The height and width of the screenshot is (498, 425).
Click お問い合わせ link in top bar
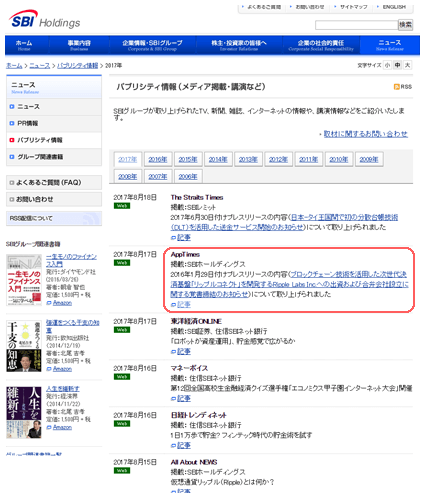[309, 7]
